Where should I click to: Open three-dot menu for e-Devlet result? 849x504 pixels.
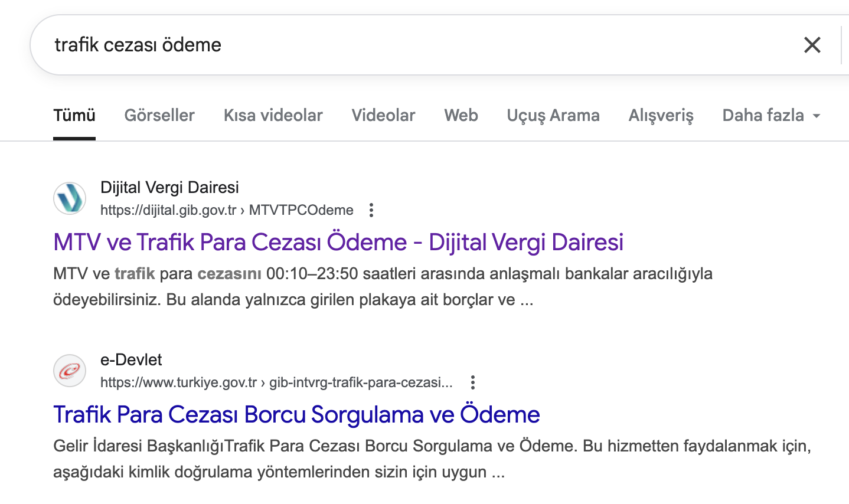[472, 382]
